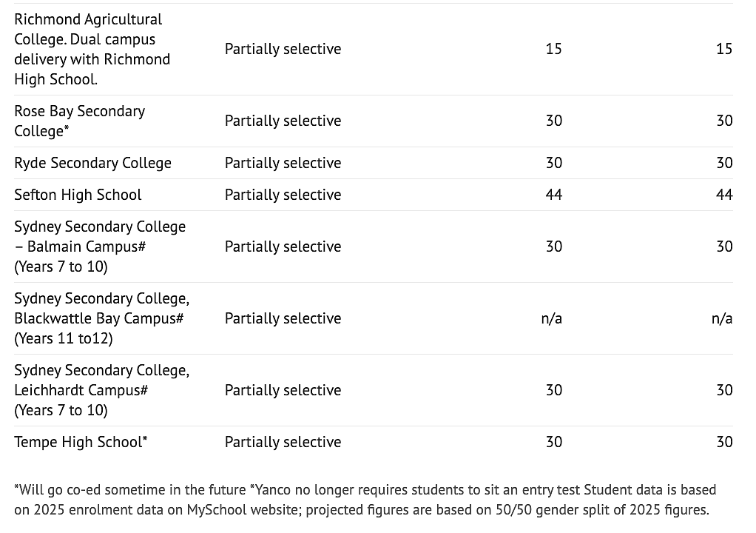Screen dimensions: 756x533
Task: Select Sydney Secondary College Leichhardt Campus cell
Action: click(x=102, y=390)
